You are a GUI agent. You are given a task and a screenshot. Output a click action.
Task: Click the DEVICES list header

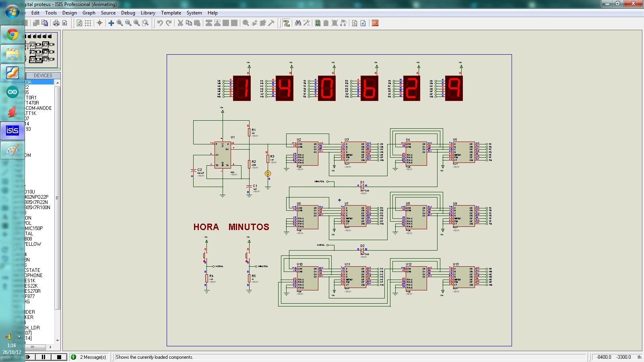pyautogui.click(x=43, y=76)
